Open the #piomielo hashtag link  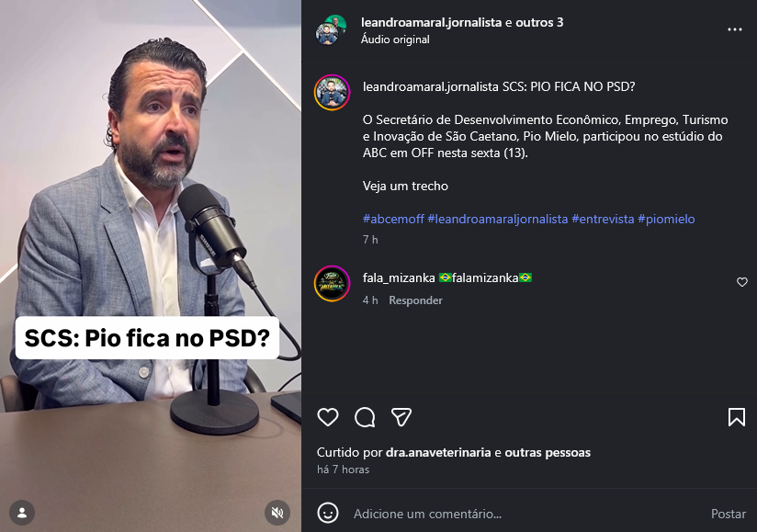click(666, 219)
